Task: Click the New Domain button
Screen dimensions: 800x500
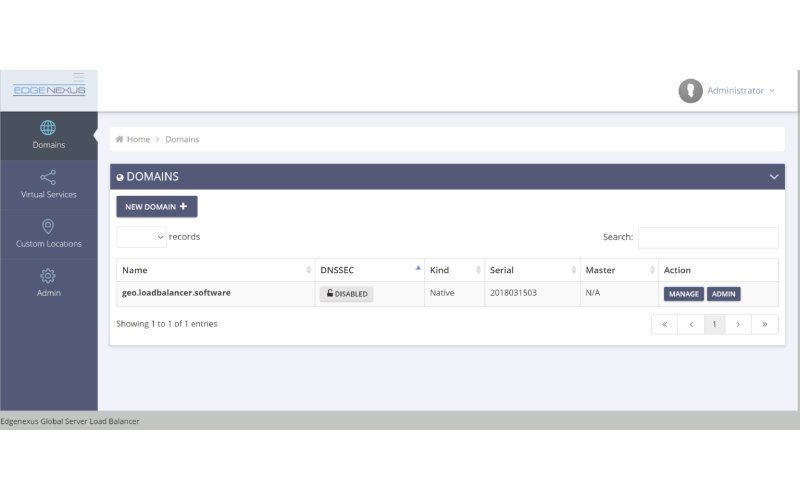Action: pyautogui.click(x=156, y=207)
